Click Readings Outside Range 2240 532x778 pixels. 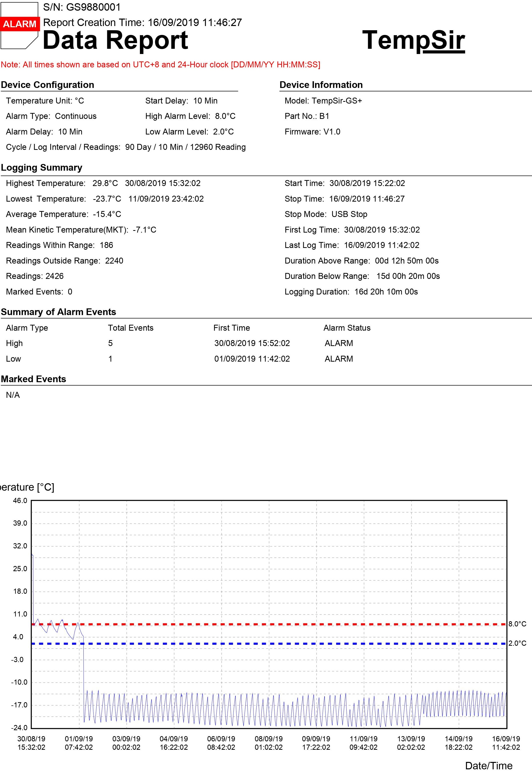click(x=65, y=261)
